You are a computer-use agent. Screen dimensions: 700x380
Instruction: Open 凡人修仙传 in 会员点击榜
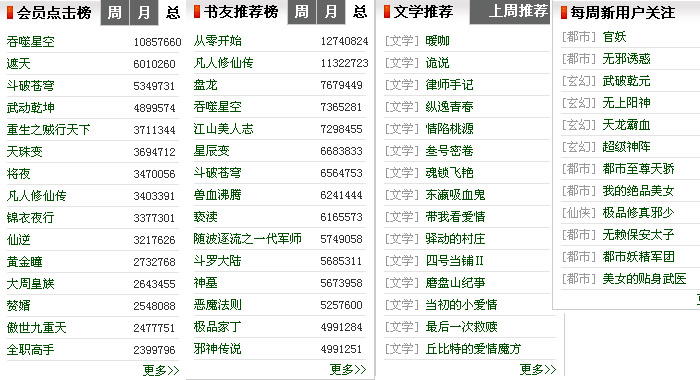click(37, 196)
